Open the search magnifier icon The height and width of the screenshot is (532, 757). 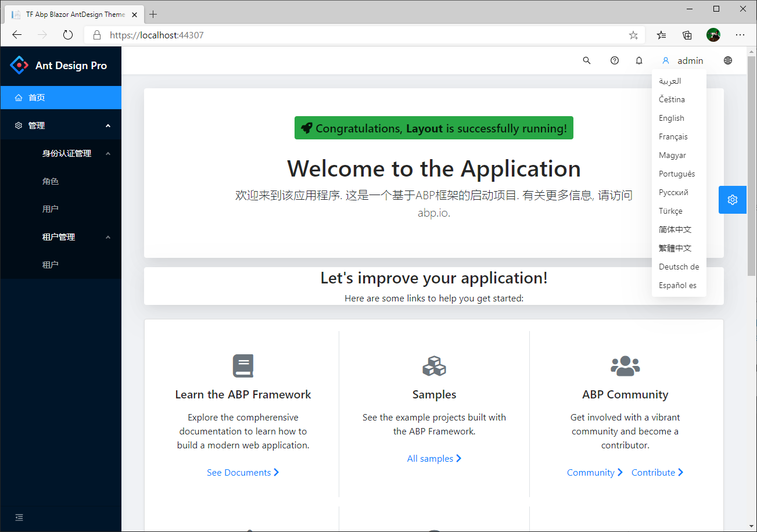pyautogui.click(x=586, y=60)
